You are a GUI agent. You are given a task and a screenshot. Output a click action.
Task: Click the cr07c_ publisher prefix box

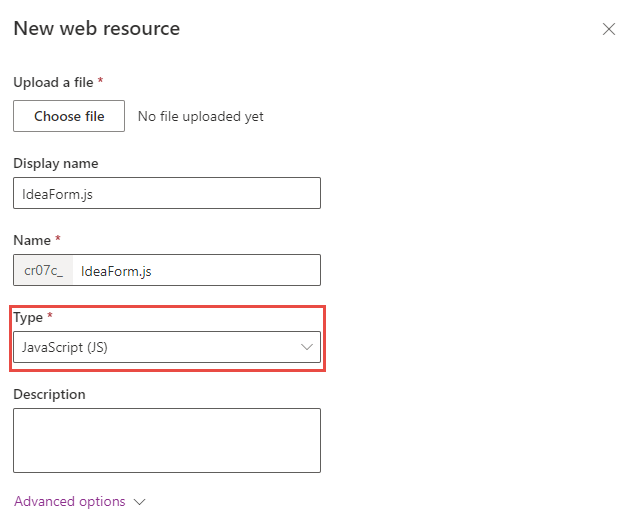click(44, 270)
